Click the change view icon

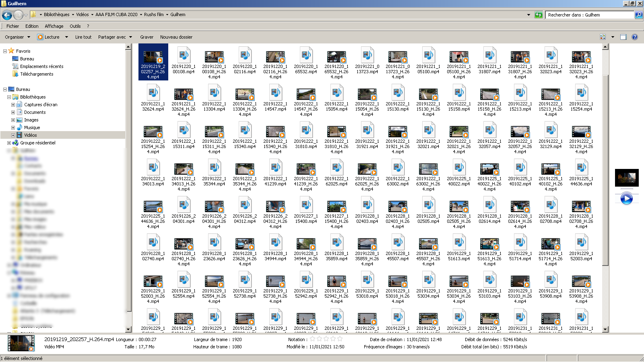pyautogui.click(x=603, y=37)
